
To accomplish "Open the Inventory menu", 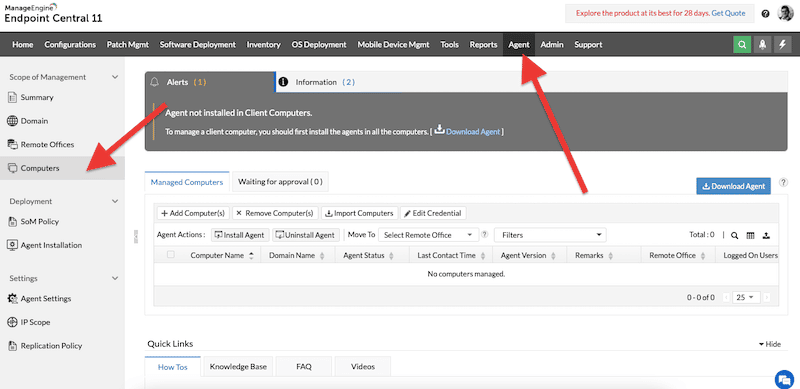I will 263,44.
